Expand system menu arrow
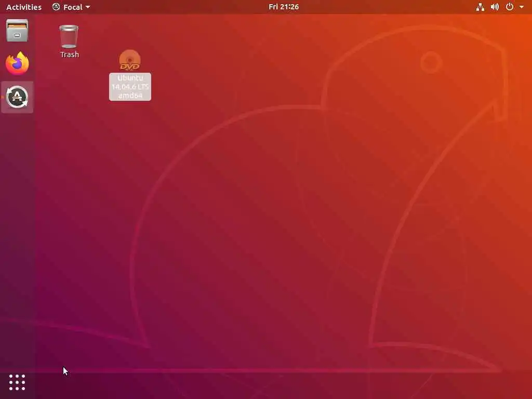 (522, 7)
